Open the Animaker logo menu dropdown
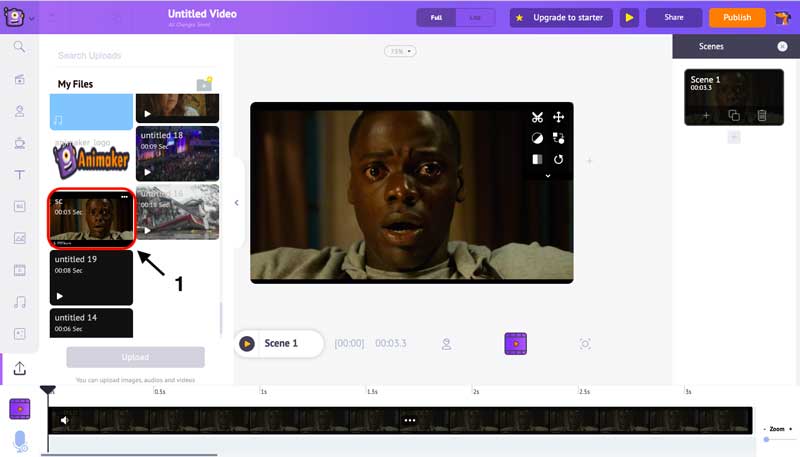Image resolution: width=800 pixels, height=457 pixels. coord(19,17)
